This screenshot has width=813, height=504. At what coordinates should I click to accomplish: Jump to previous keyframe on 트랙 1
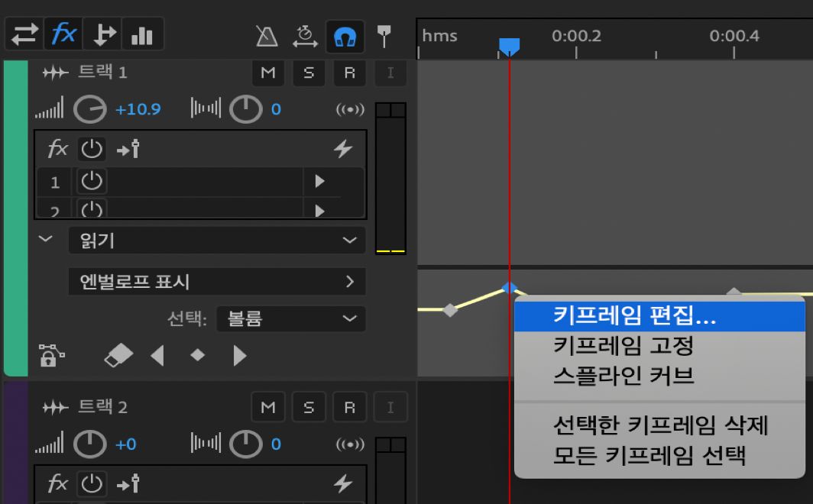(x=158, y=354)
